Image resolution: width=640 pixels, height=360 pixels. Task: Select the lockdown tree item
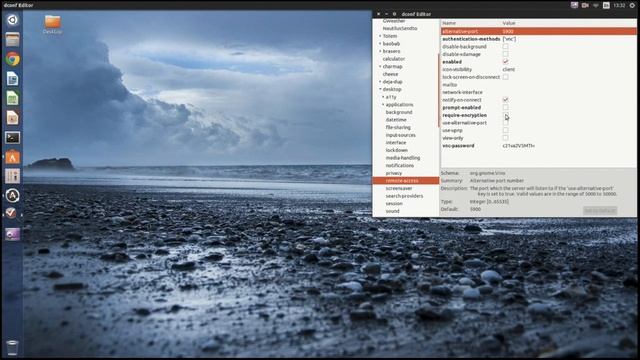click(396, 150)
